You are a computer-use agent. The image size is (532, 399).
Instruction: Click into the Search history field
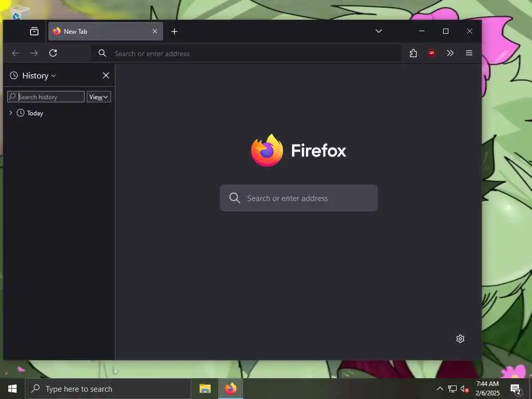tap(46, 97)
